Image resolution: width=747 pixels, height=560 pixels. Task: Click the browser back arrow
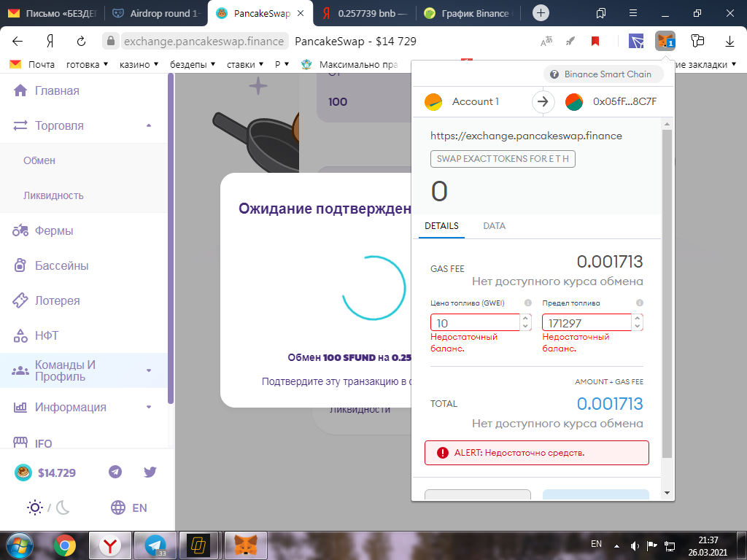18,42
